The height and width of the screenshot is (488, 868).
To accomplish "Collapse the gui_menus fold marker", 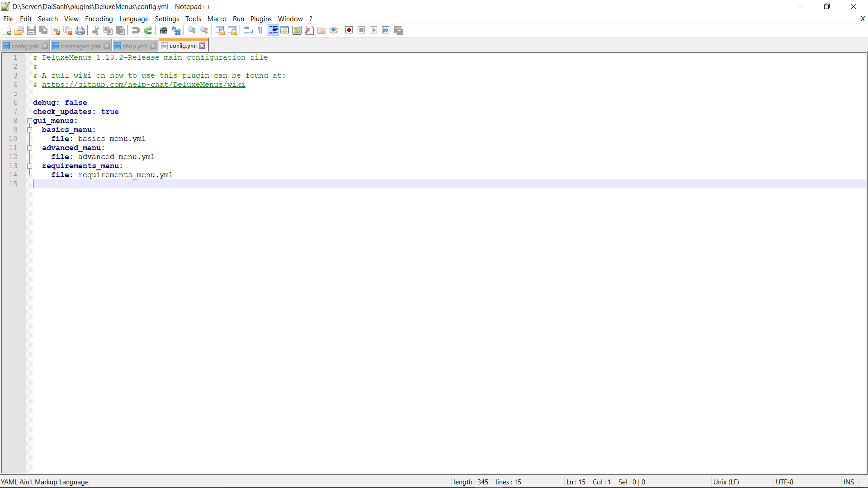I will (x=29, y=121).
